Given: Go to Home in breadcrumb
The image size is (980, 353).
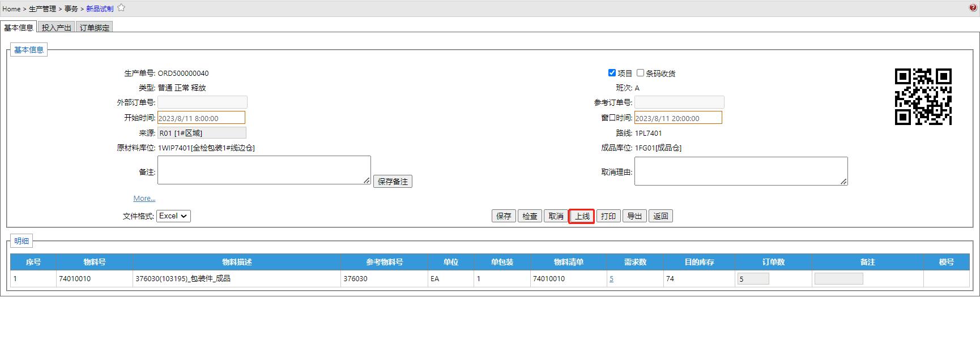Looking at the screenshot, I should coord(11,8).
